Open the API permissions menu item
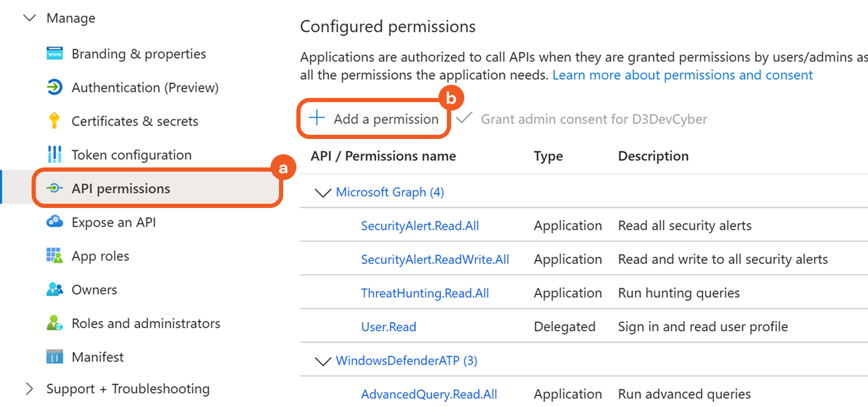Image resolution: width=868 pixels, height=407 pixels. (121, 188)
